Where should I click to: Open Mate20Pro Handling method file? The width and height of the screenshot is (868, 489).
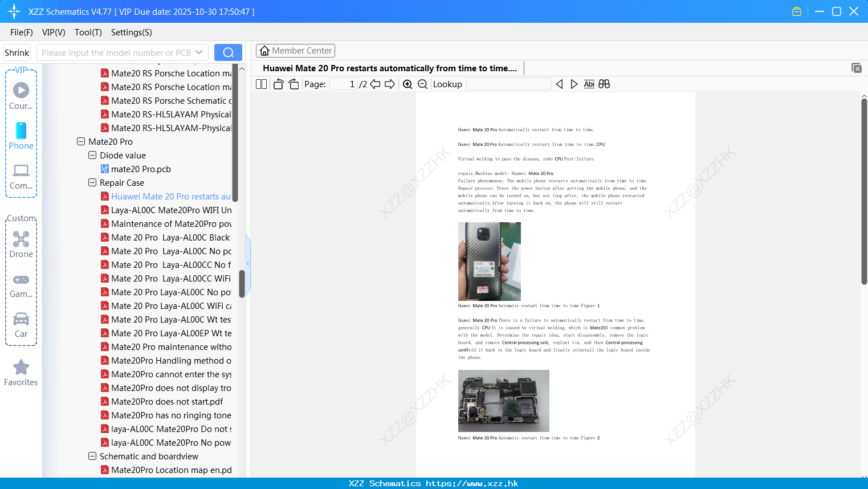[x=166, y=361]
